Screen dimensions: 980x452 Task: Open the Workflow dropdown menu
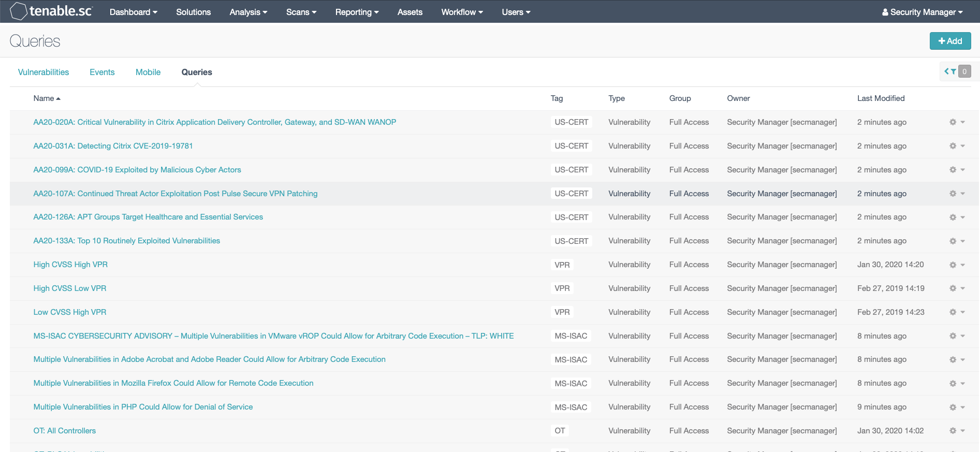click(x=462, y=12)
